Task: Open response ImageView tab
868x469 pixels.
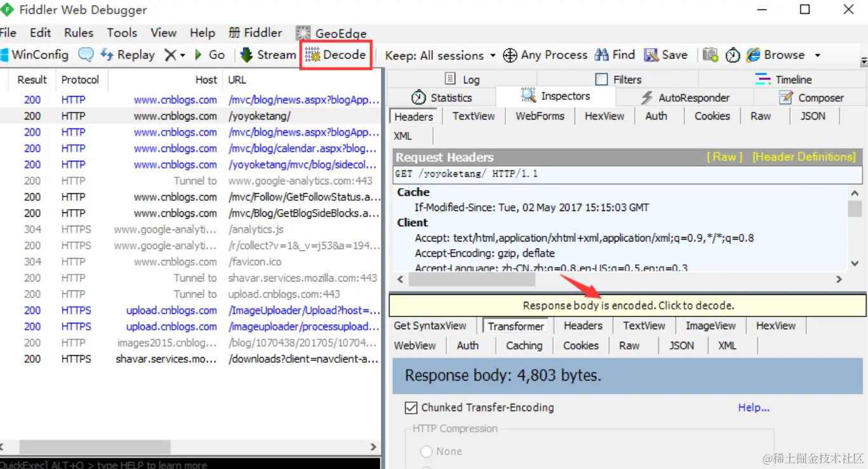Action: tap(711, 325)
